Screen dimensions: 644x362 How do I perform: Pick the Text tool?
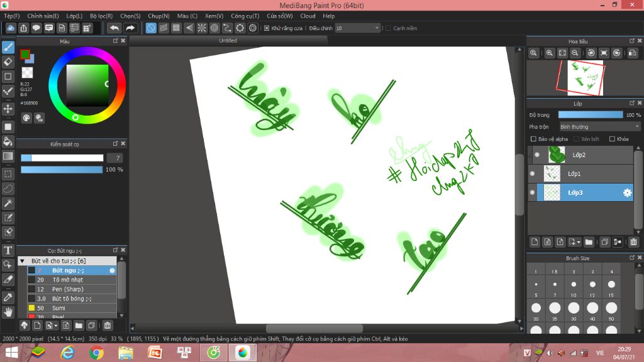8,250
